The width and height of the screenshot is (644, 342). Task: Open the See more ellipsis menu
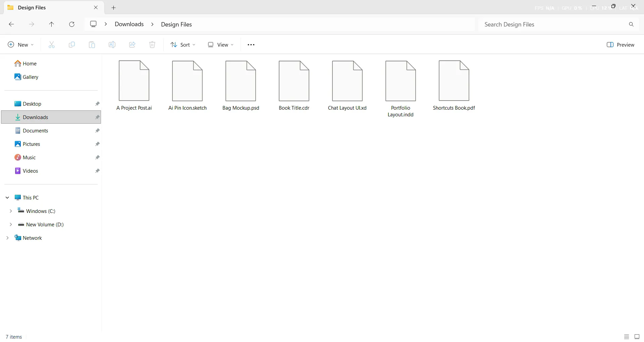coord(251,45)
